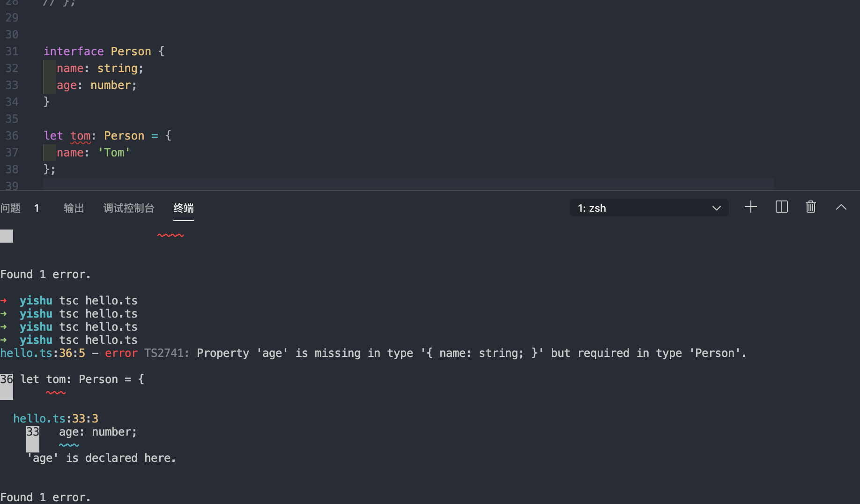Click line number 36 in gutter

pyautogui.click(x=12, y=136)
